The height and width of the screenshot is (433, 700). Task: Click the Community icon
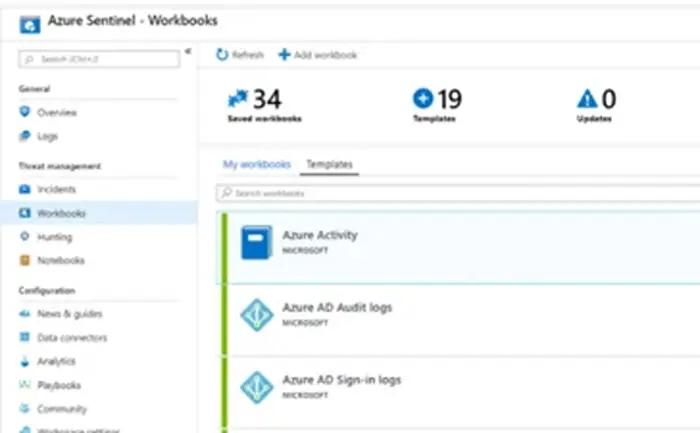(25, 408)
